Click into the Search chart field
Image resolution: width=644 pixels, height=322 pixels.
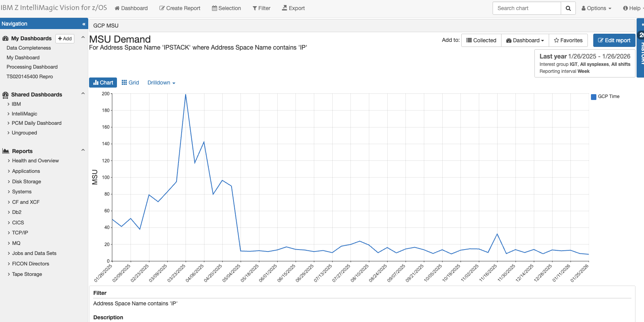click(527, 8)
